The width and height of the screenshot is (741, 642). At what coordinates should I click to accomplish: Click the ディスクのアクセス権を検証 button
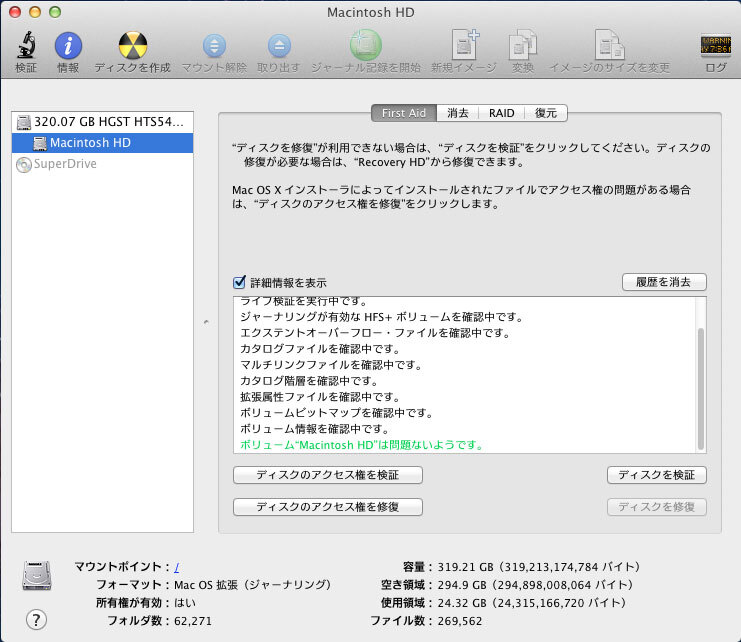[327, 475]
